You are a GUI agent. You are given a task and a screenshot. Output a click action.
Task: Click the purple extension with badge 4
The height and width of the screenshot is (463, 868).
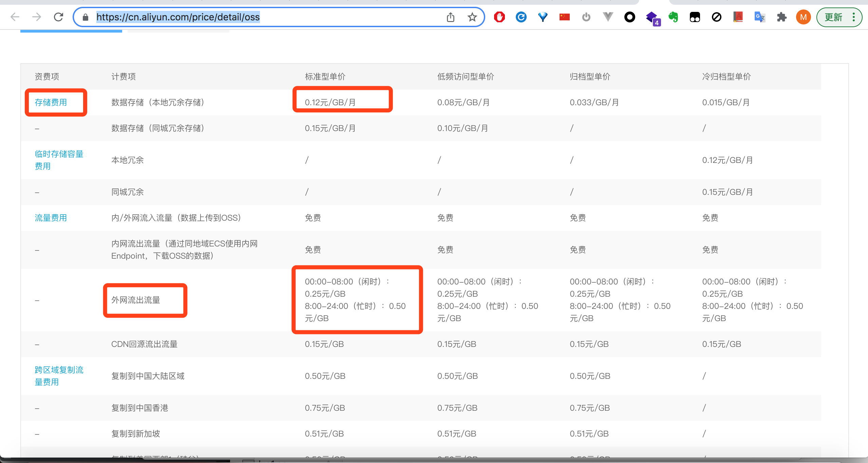click(652, 18)
